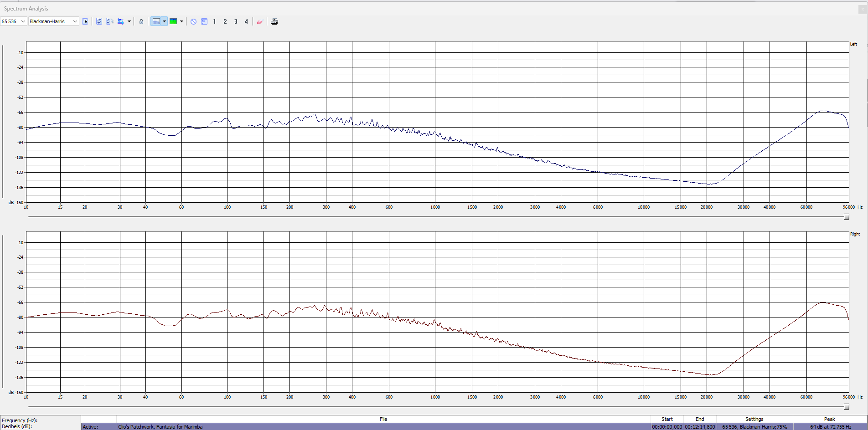Image resolution: width=868 pixels, height=430 pixels.
Task: Click the blue prohibition circle icon
Action: [193, 21]
